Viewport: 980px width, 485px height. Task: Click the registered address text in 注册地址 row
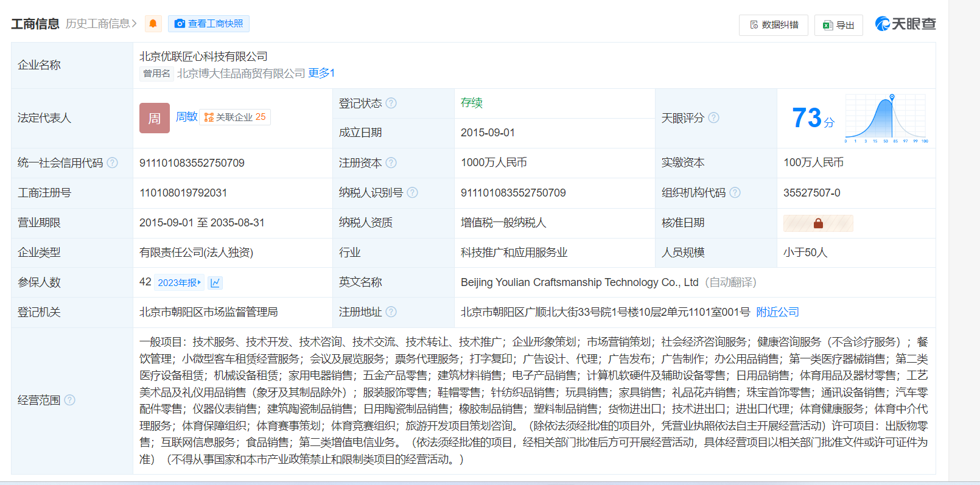pyautogui.click(x=606, y=312)
